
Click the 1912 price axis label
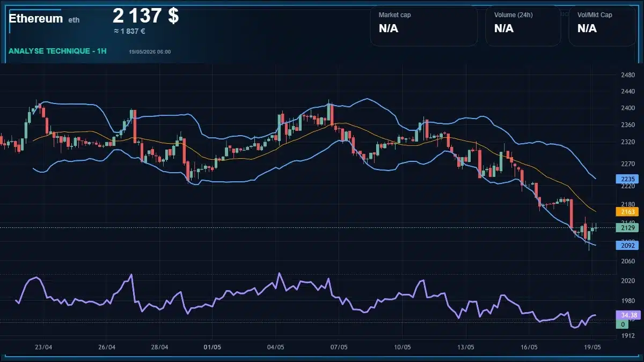627,336
